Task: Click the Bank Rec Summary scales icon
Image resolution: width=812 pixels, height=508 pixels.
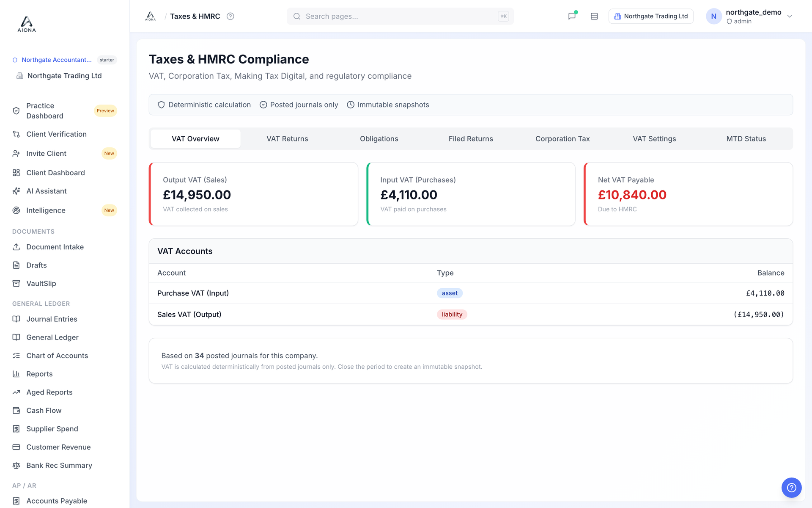Action: pos(16,465)
